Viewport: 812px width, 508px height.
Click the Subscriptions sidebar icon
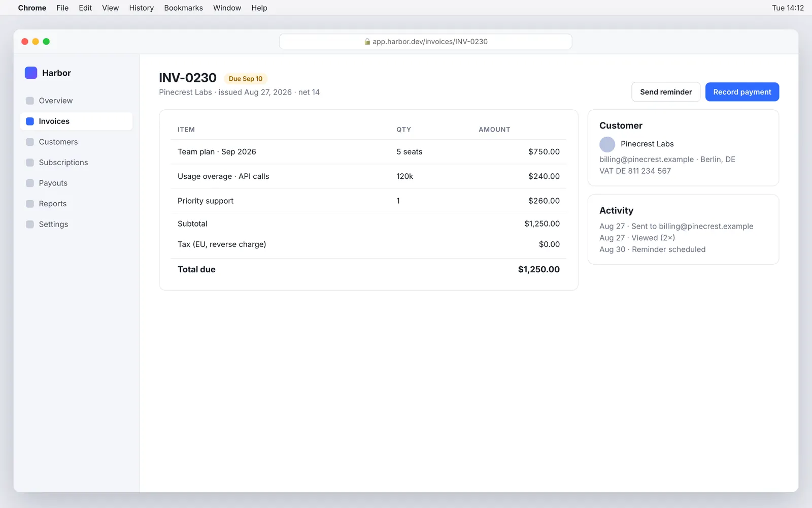30,163
